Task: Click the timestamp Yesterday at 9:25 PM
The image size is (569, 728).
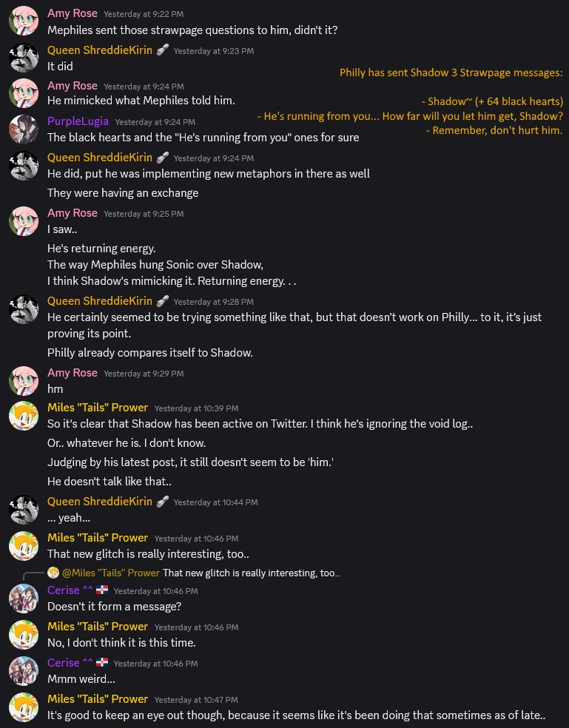Action: pos(144,214)
